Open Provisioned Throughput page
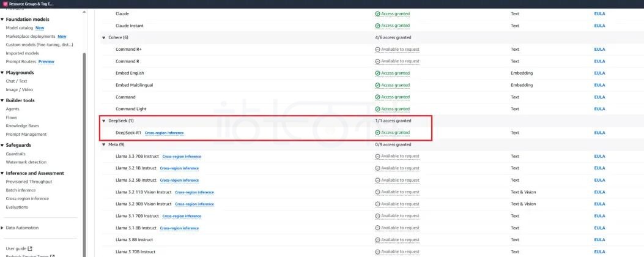The width and height of the screenshot is (644, 257). [x=29, y=182]
